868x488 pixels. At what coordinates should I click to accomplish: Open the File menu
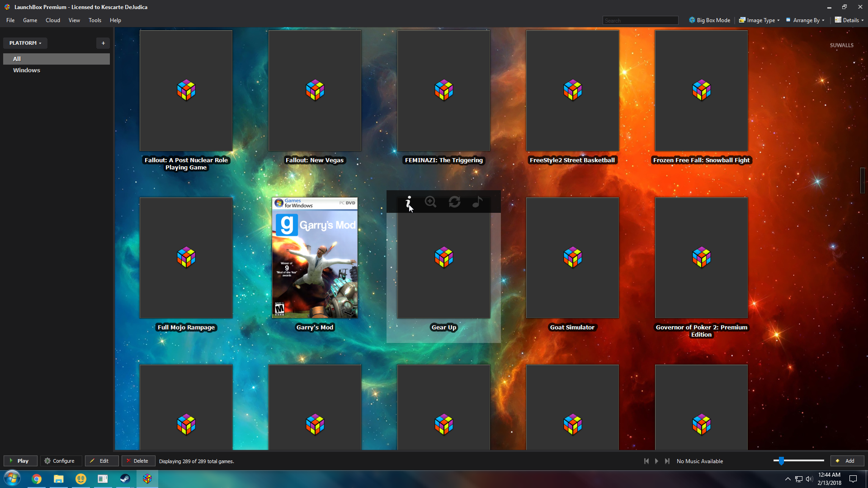click(x=10, y=20)
